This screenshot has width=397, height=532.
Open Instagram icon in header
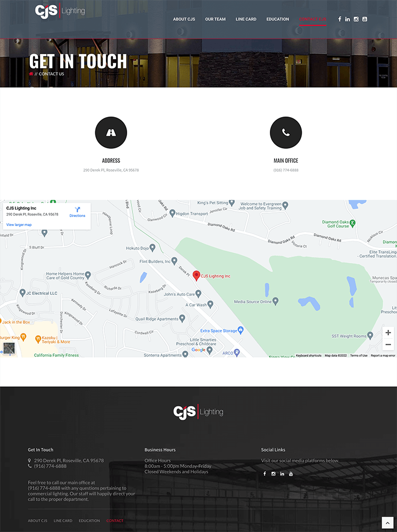pyautogui.click(x=356, y=19)
